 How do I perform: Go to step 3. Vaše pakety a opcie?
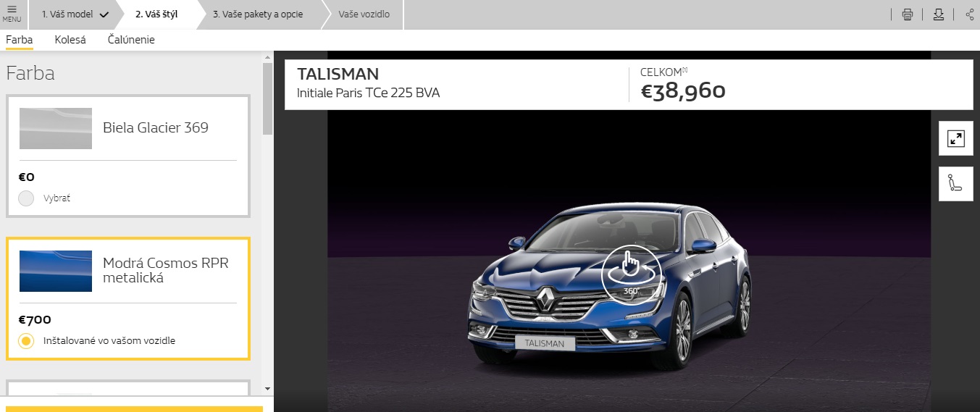(x=258, y=14)
